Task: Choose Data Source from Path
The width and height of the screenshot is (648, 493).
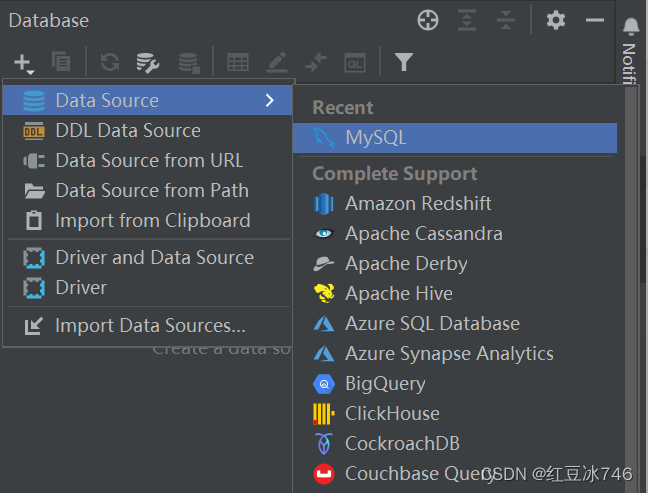Action: (x=148, y=191)
